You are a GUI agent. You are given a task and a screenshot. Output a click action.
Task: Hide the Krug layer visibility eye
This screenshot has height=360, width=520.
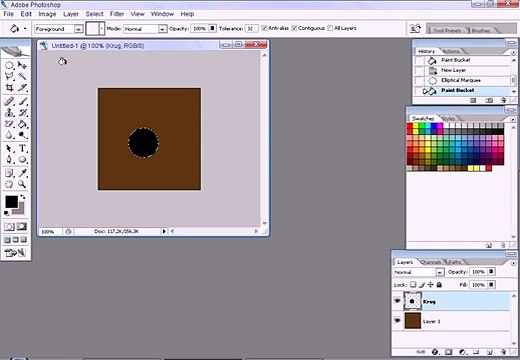[x=397, y=301]
